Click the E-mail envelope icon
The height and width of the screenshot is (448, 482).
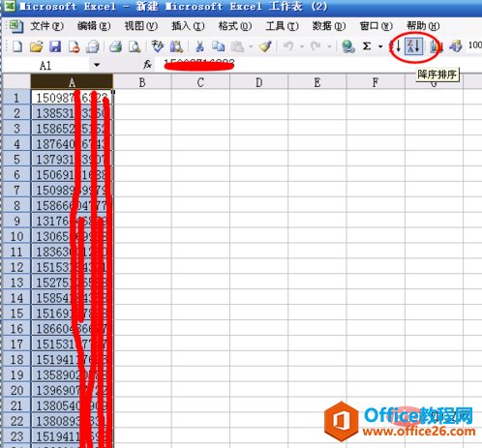click(93, 46)
